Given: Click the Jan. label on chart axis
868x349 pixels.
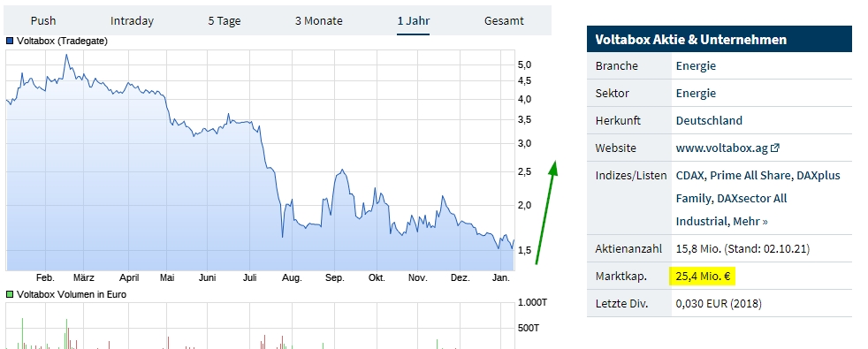Looking at the screenshot, I should (501, 277).
